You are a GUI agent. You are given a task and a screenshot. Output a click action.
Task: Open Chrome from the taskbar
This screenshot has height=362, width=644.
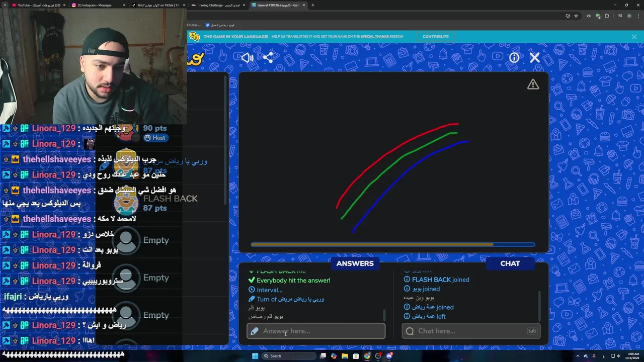pos(367,356)
